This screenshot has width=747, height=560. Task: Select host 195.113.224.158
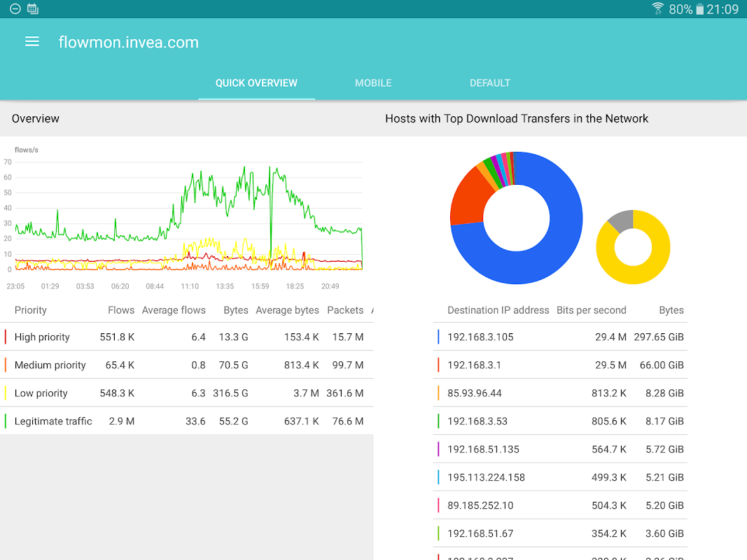[486, 477]
